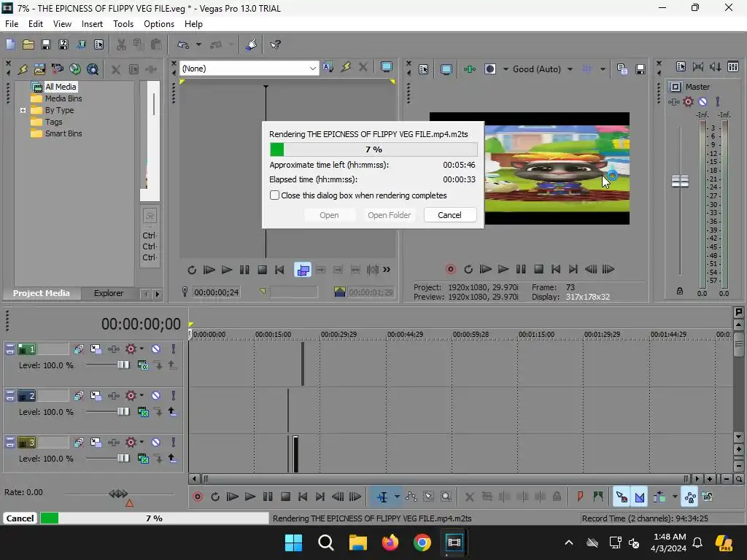The height and width of the screenshot is (560, 747).
Task: Click the Insert Marker red flag icon
Action: click(x=580, y=497)
